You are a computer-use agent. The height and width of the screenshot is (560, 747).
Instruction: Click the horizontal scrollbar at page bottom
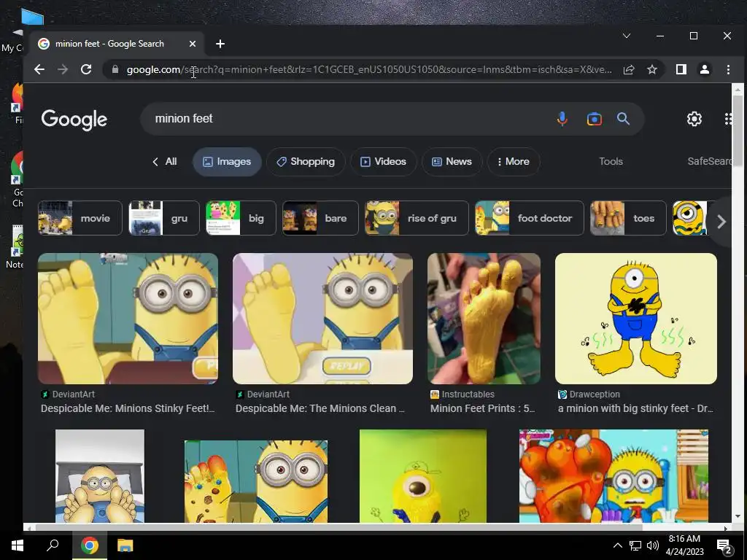pos(338,528)
